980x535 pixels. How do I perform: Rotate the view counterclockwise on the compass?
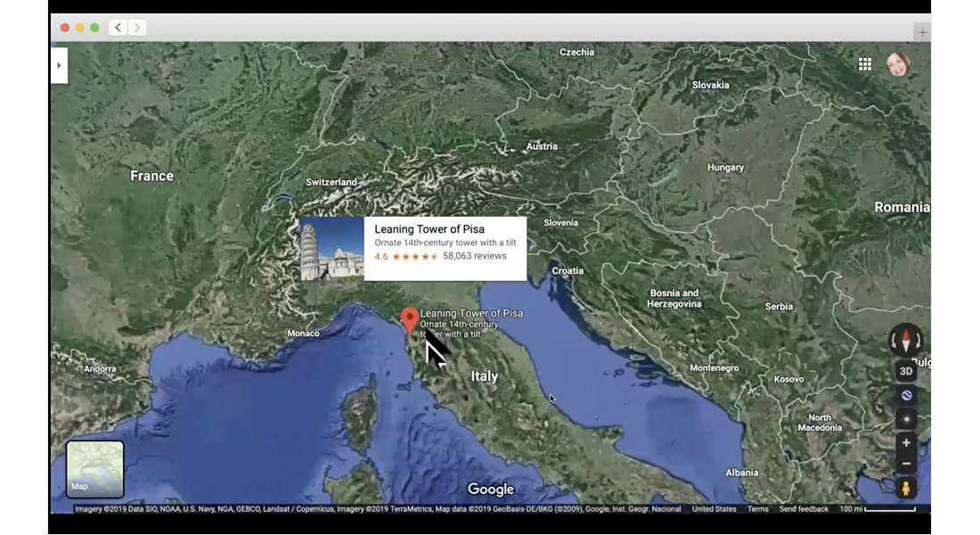click(x=894, y=342)
